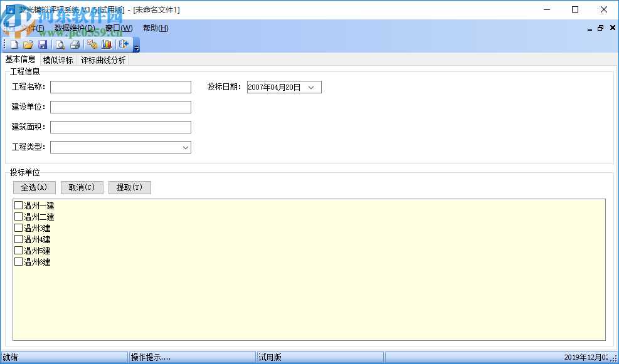Click the 提取(T) extract button
This screenshot has height=364, width=619.
tap(129, 187)
